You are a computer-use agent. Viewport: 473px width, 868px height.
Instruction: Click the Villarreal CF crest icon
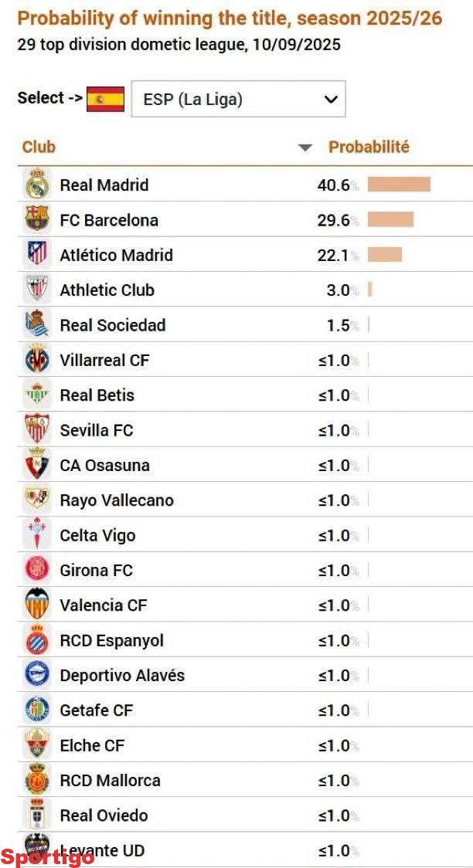(x=36, y=361)
